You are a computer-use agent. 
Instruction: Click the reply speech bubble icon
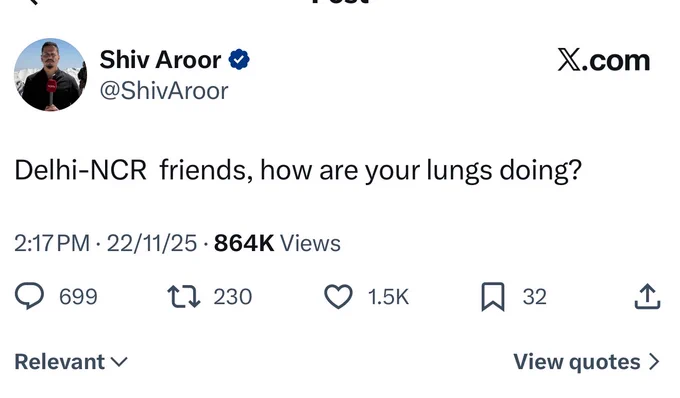(29, 296)
